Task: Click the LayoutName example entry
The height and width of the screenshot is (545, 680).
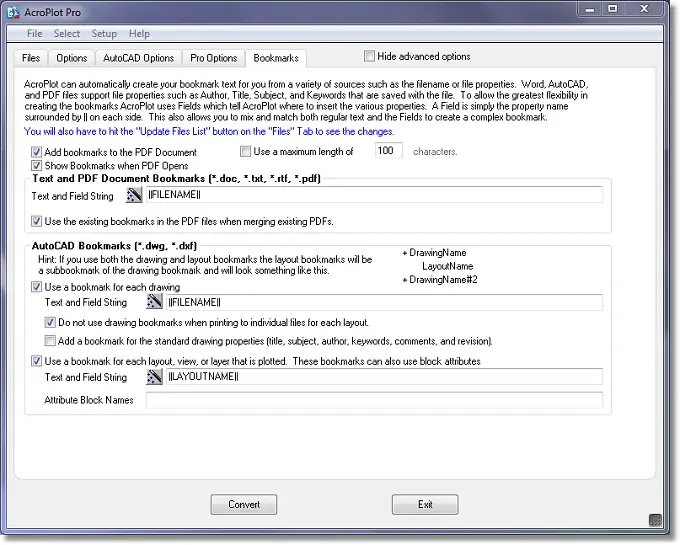Action: pos(448,266)
